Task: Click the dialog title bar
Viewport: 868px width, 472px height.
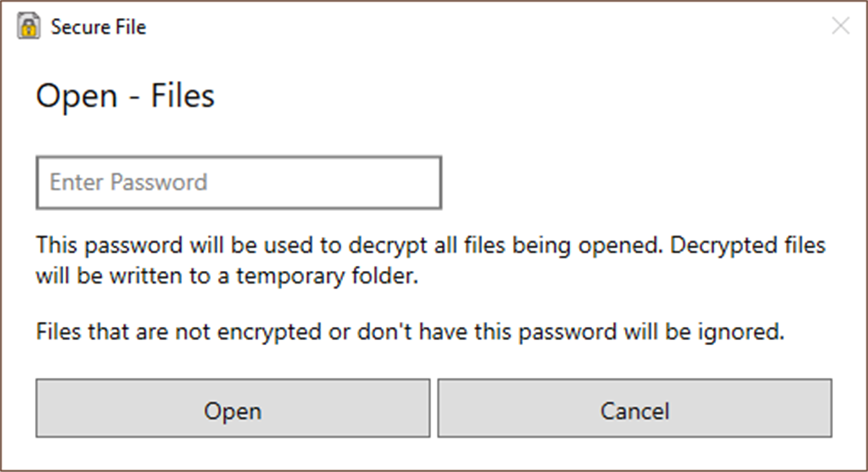Action: (x=434, y=26)
